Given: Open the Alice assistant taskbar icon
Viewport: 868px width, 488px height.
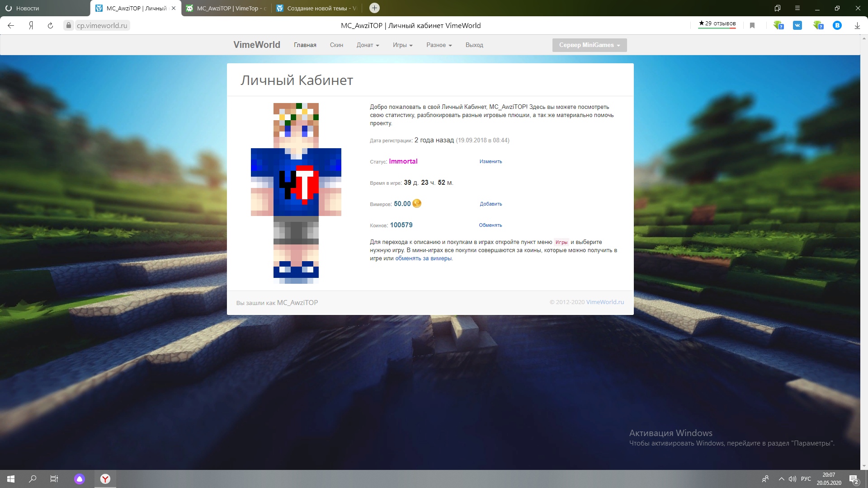Looking at the screenshot, I should 80,479.
